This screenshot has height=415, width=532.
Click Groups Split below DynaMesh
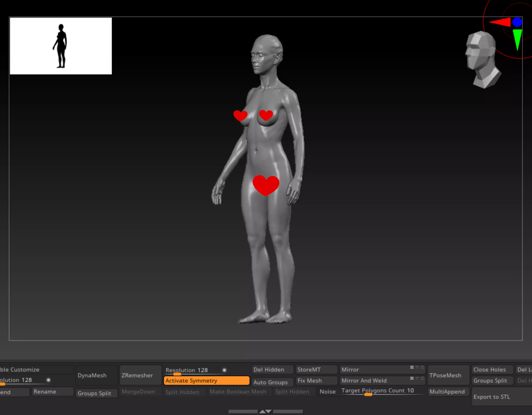(97, 393)
